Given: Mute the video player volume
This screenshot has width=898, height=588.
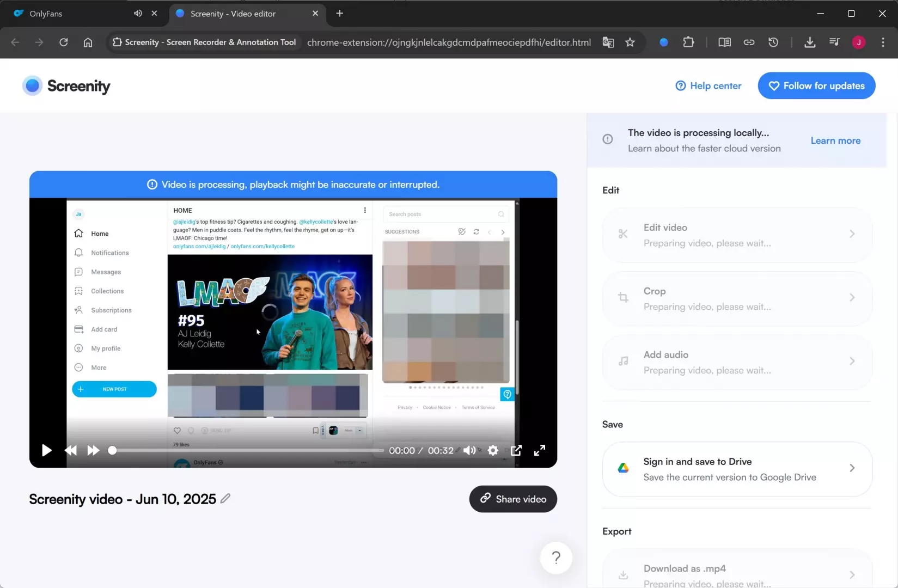Looking at the screenshot, I should (x=469, y=450).
